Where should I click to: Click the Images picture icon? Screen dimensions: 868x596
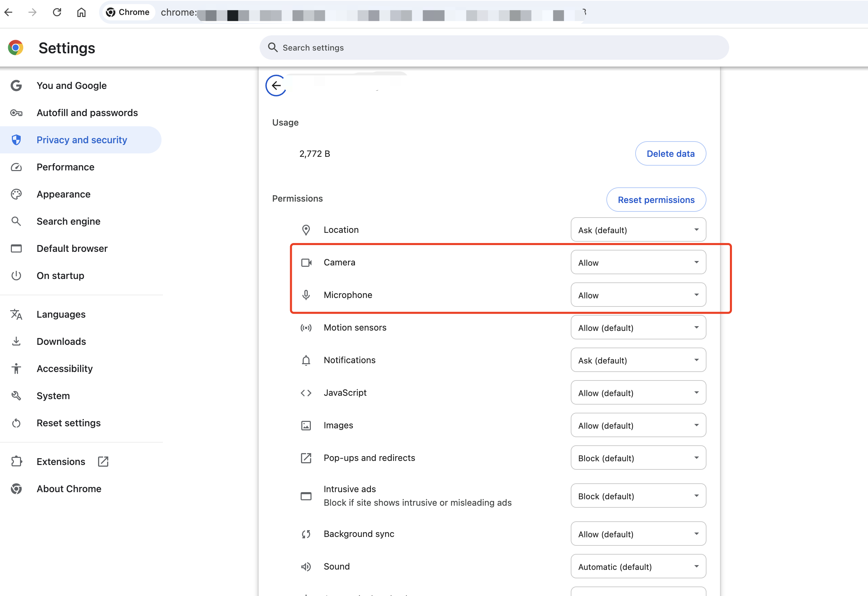tap(306, 425)
